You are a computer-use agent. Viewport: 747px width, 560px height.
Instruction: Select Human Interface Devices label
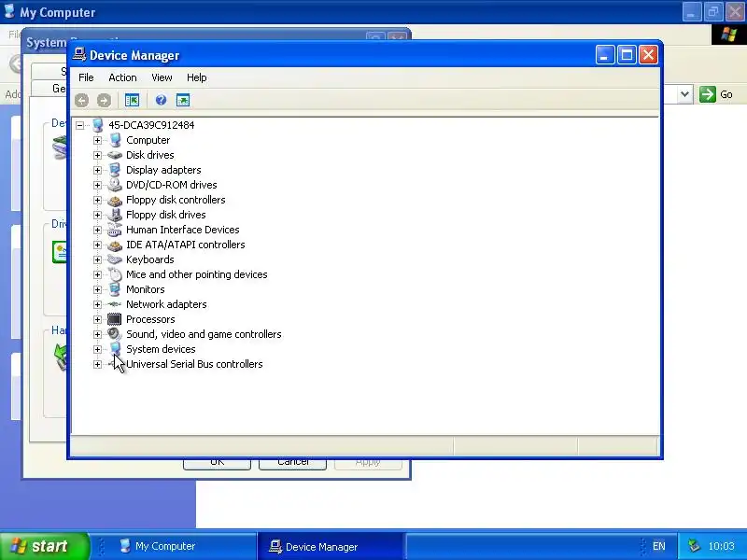coord(182,230)
